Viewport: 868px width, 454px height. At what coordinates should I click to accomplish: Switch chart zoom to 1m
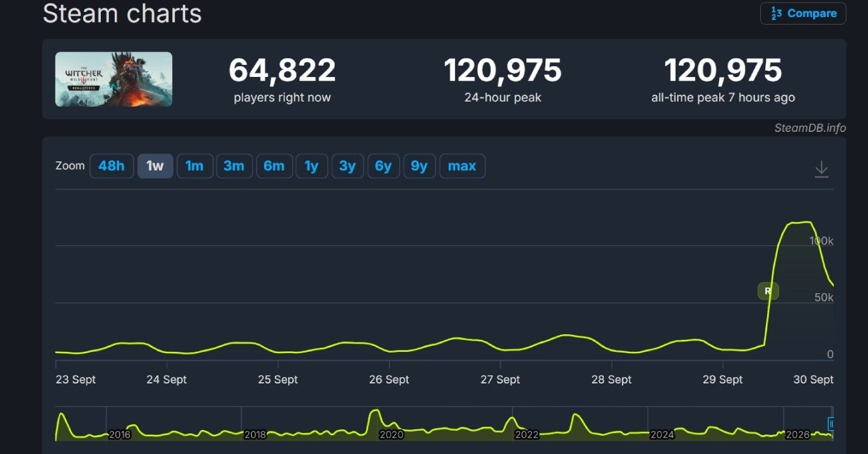point(195,166)
